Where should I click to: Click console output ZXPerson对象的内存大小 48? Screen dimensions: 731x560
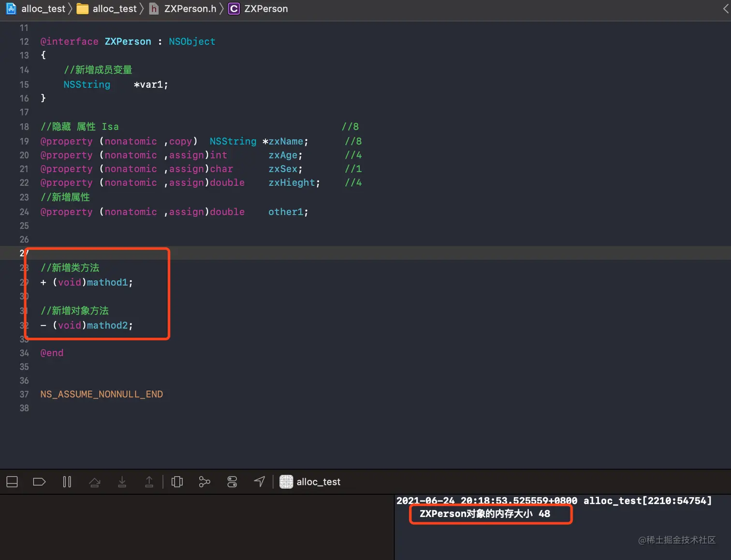485,514
